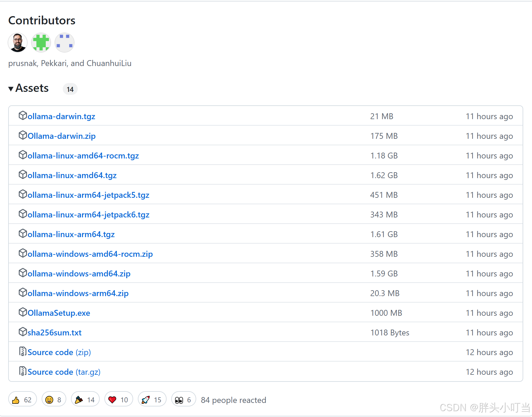This screenshot has height=417, width=532.
Task: Click the 451 MB size value
Action: pos(384,195)
